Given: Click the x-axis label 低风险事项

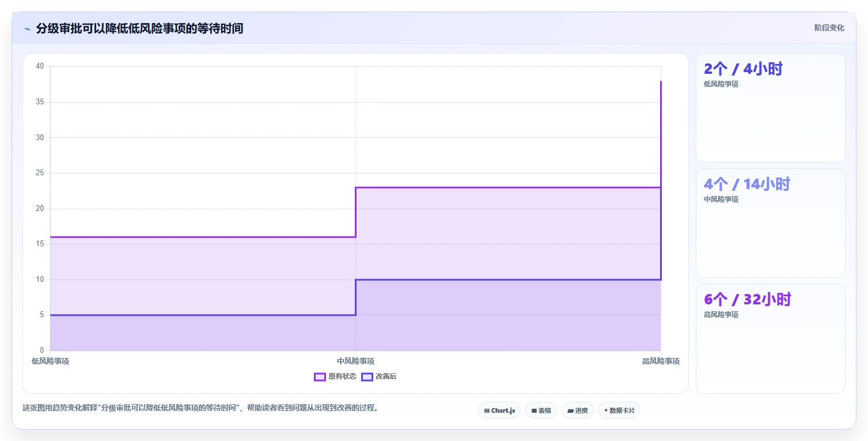Looking at the screenshot, I should (51, 361).
